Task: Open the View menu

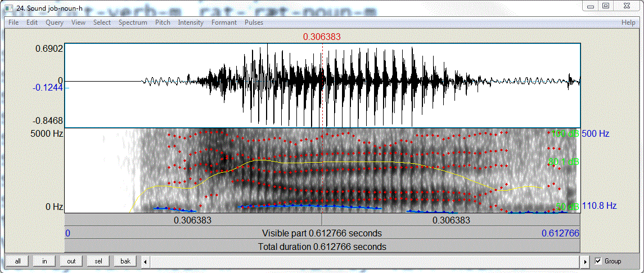Action: (78, 23)
